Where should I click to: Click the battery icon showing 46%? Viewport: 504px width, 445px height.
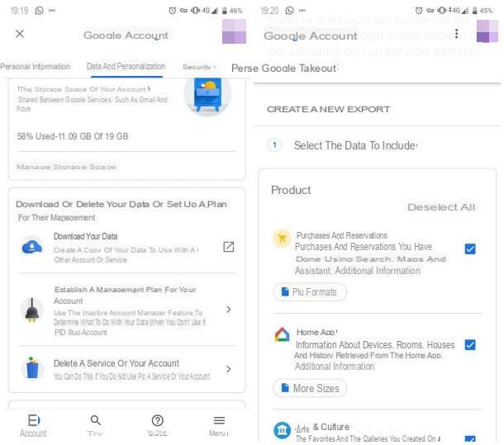point(225,11)
